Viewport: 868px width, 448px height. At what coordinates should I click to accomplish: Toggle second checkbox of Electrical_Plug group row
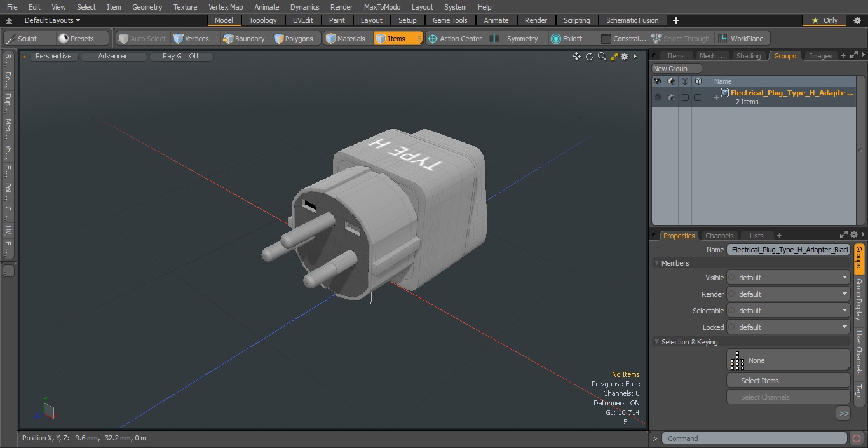(698, 97)
